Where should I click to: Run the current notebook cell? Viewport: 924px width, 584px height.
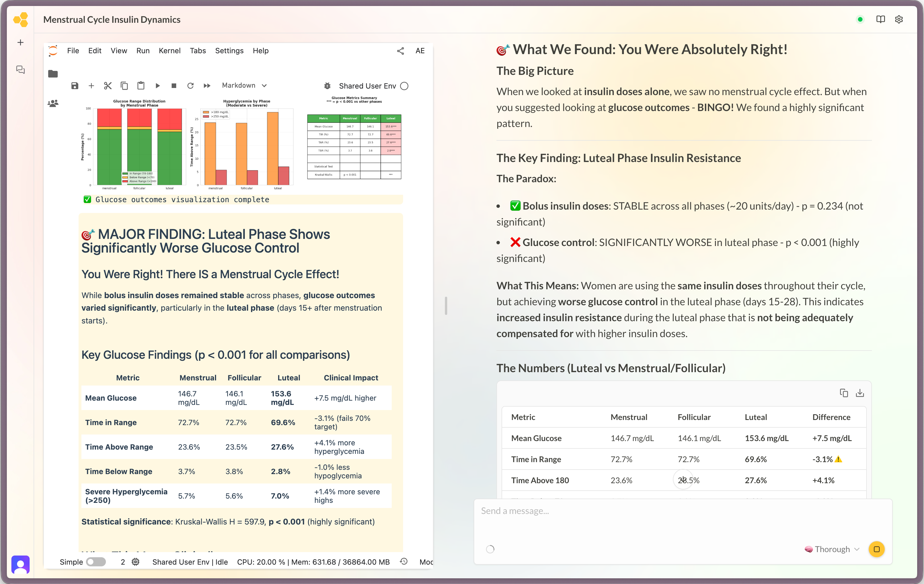tap(157, 85)
